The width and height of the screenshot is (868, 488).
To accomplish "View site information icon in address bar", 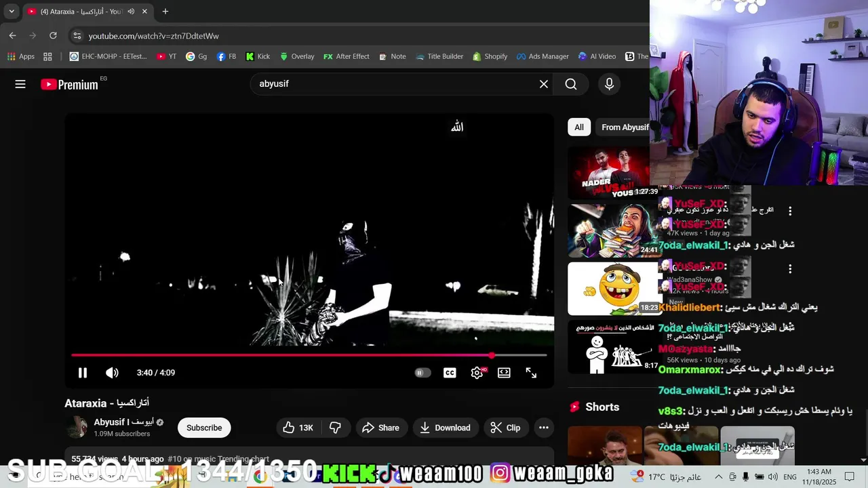I will click(x=77, y=36).
